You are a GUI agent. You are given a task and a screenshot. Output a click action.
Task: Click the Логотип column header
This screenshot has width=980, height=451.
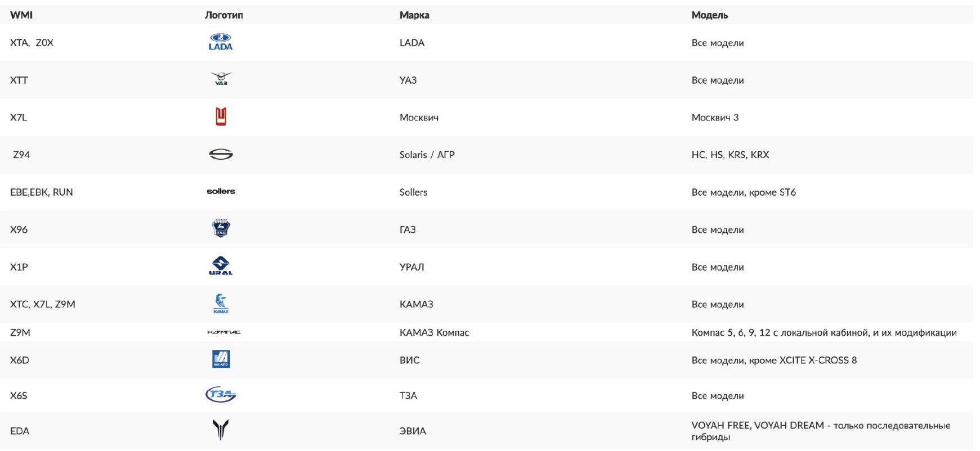(224, 15)
